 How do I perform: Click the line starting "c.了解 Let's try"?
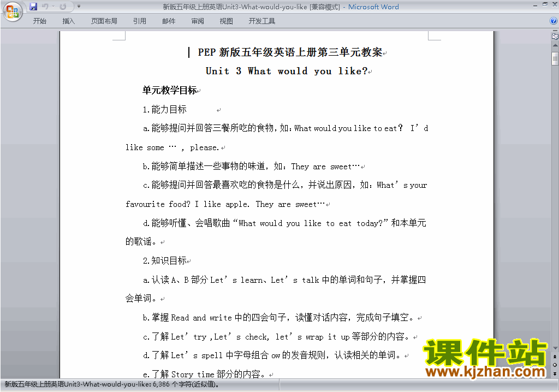click(x=278, y=336)
